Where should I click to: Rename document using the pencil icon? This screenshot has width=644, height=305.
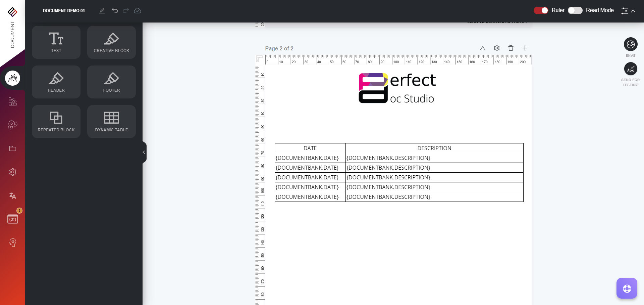102,11
